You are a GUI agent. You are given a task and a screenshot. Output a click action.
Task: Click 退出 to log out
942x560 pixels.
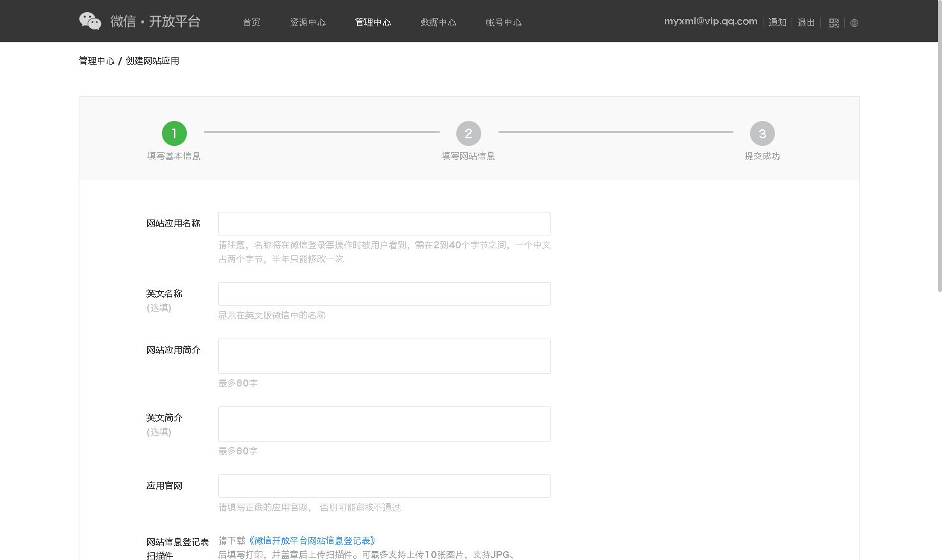(806, 22)
